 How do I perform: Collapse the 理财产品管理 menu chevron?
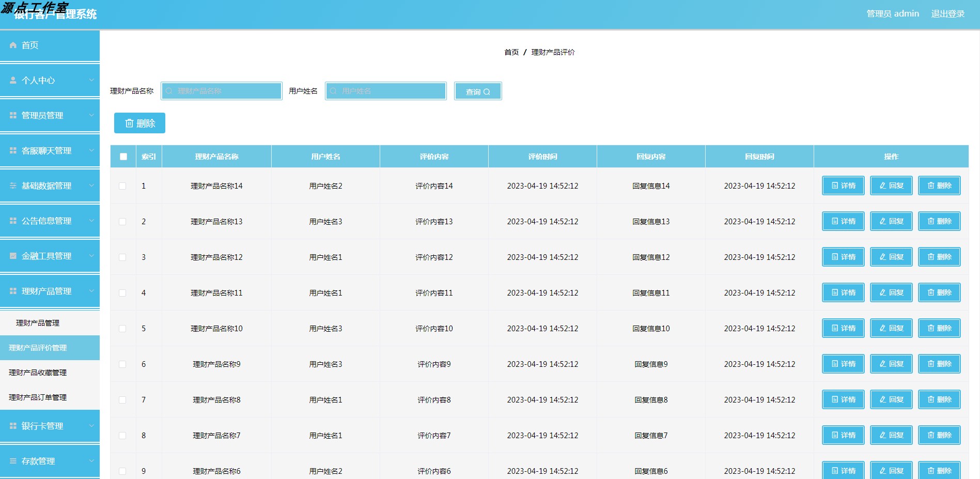[92, 291]
